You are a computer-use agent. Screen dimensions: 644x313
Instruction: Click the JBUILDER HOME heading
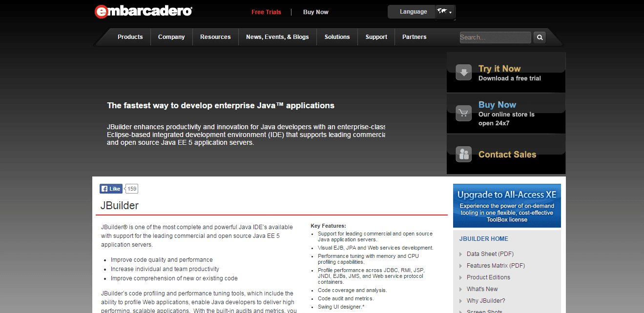coord(484,239)
